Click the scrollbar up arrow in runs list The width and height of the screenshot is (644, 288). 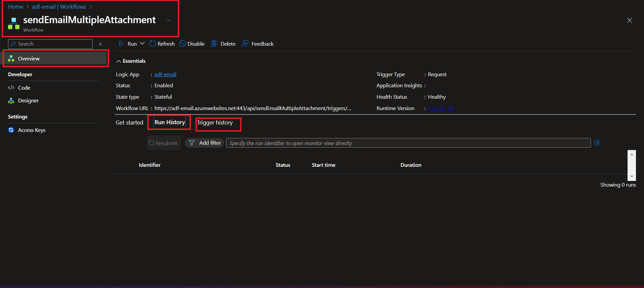[x=632, y=154]
